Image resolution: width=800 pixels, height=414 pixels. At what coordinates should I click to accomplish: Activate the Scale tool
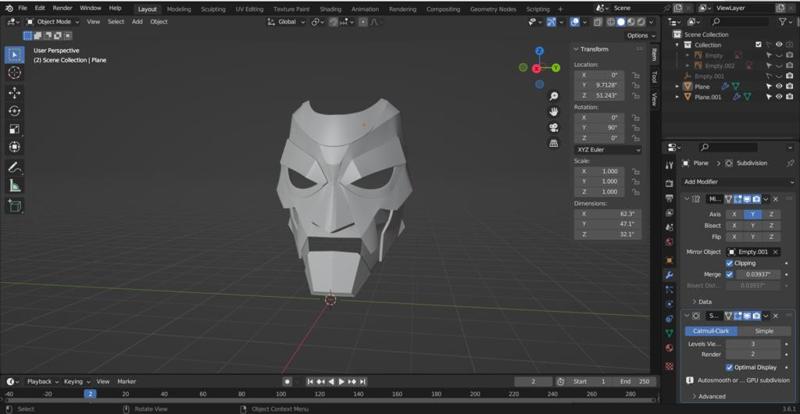point(14,129)
